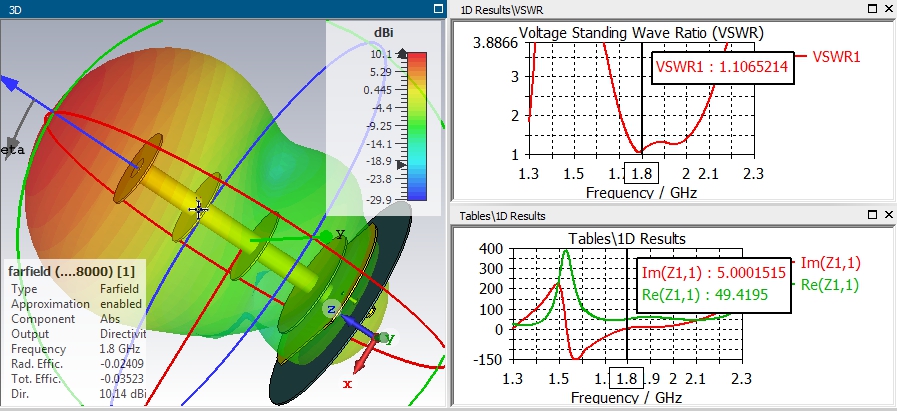Click the 400 y-axis label in Tables plot
897x411 pixels.
coord(492,248)
